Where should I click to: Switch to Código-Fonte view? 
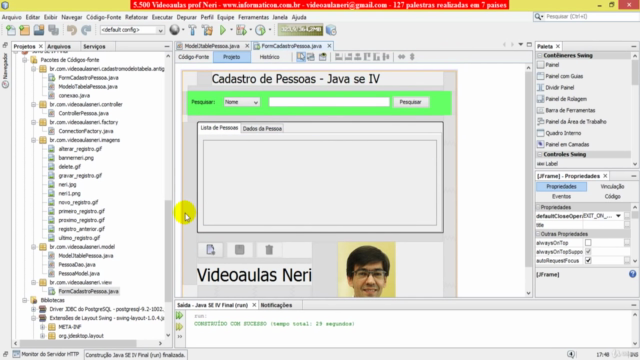193,57
